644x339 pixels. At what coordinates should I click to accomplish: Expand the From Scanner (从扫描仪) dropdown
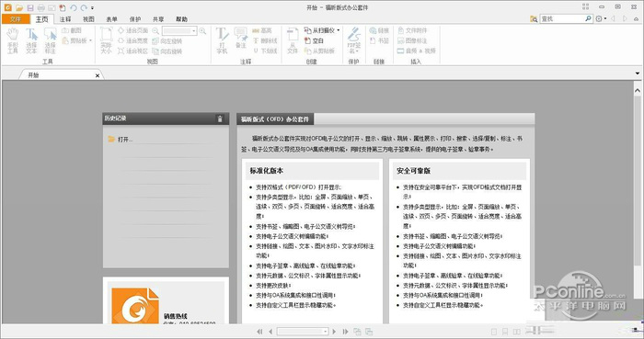point(338,30)
